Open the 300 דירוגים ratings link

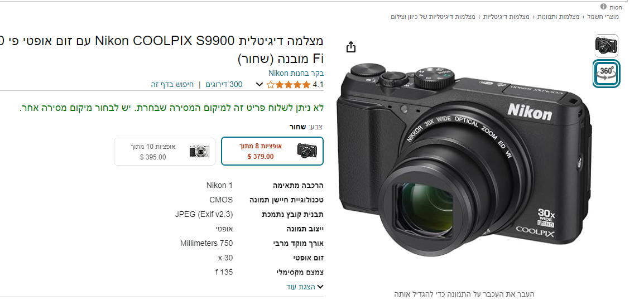[224, 85]
